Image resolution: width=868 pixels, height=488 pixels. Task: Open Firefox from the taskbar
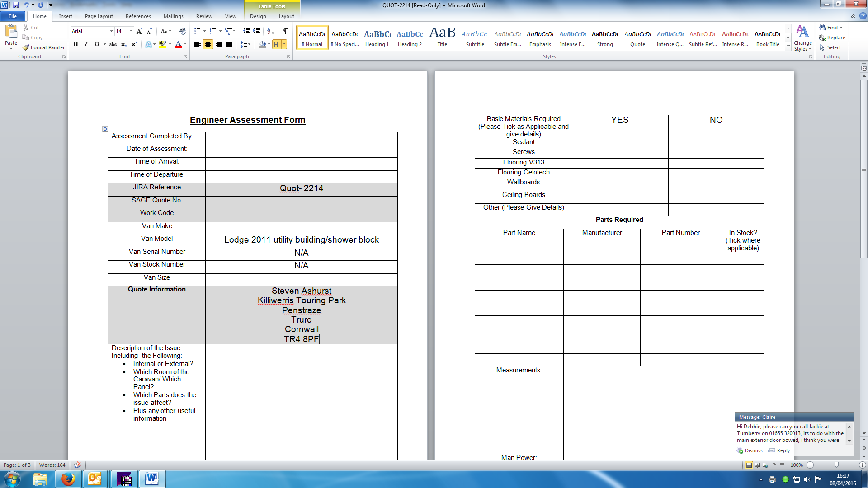[x=68, y=479]
